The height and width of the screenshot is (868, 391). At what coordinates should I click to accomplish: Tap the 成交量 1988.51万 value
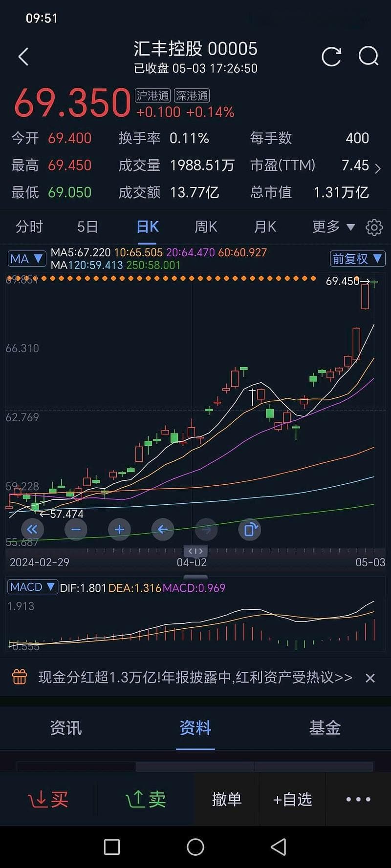[x=202, y=165]
